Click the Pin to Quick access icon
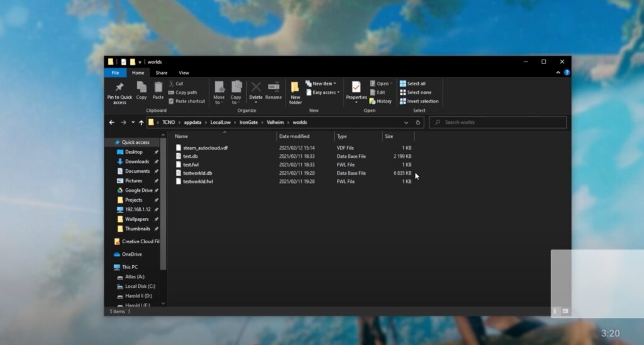The height and width of the screenshot is (345, 644). (119, 88)
